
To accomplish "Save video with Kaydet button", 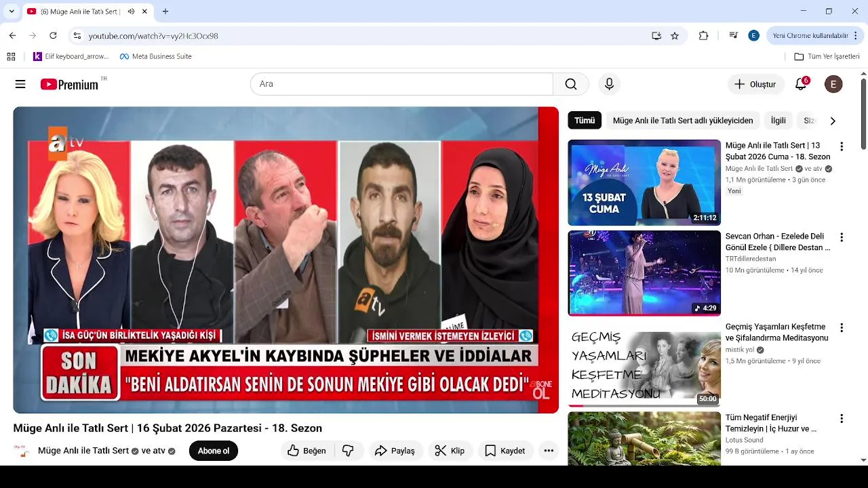I will coord(505,451).
